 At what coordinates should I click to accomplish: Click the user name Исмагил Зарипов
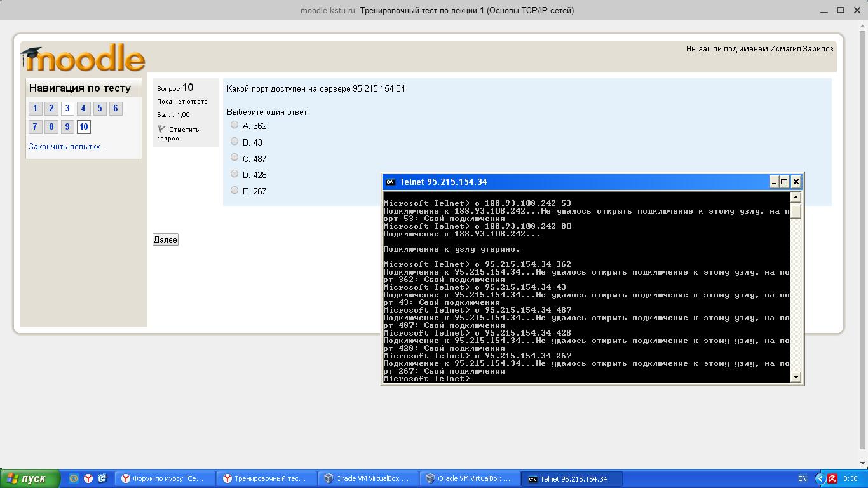click(x=802, y=49)
